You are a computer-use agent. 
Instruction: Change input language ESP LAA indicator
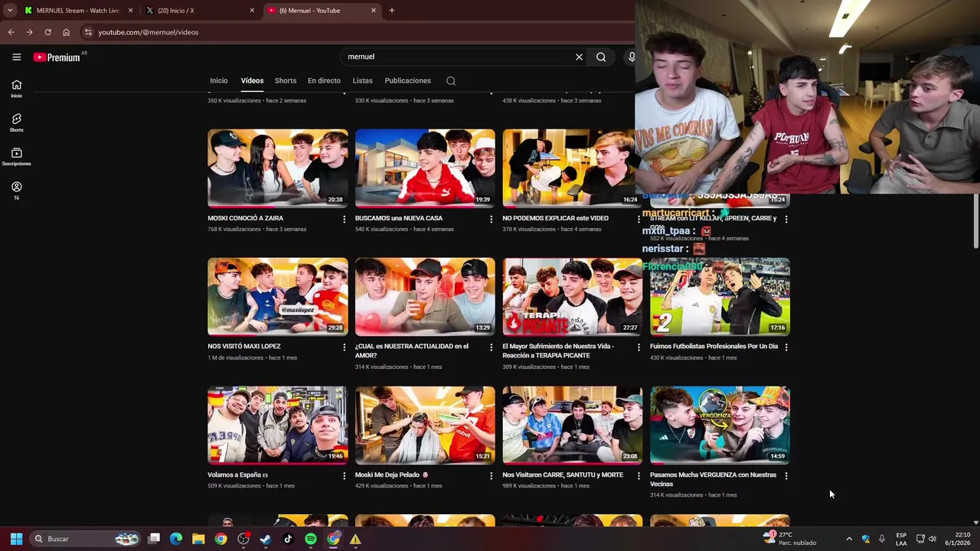(901, 539)
